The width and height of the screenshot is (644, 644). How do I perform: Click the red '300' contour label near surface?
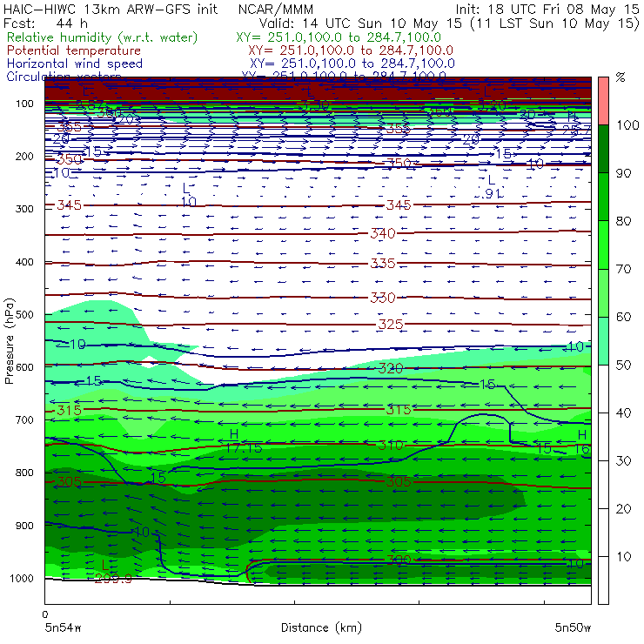pos(399,560)
